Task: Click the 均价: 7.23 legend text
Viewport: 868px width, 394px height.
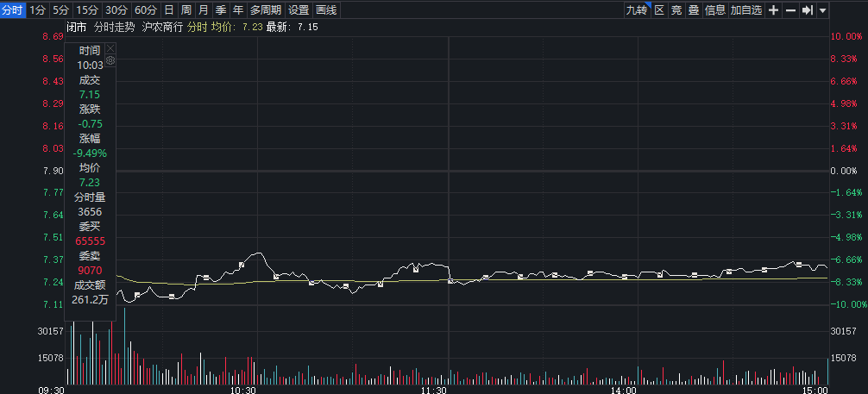Action: (x=237, y=27)
